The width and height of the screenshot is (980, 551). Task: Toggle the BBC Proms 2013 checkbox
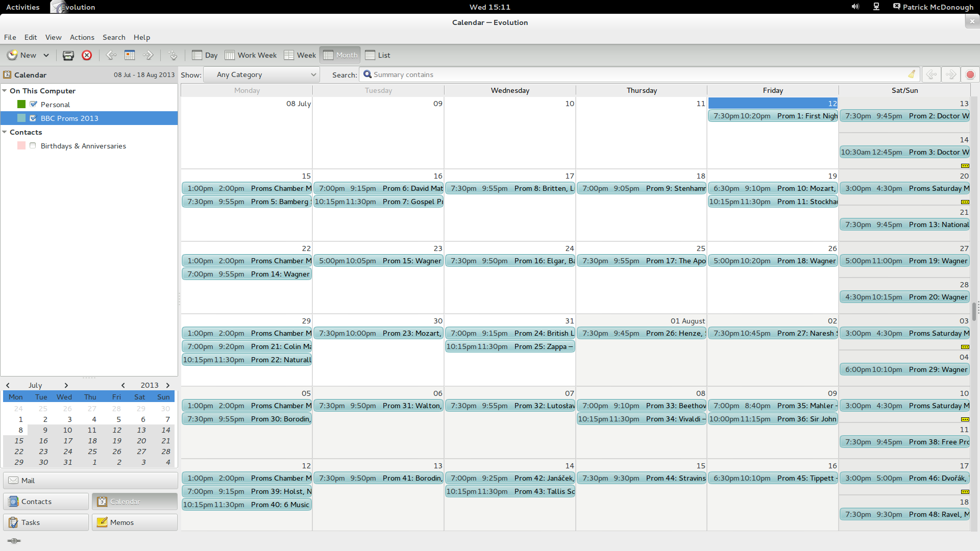click(x=33, y=118)
